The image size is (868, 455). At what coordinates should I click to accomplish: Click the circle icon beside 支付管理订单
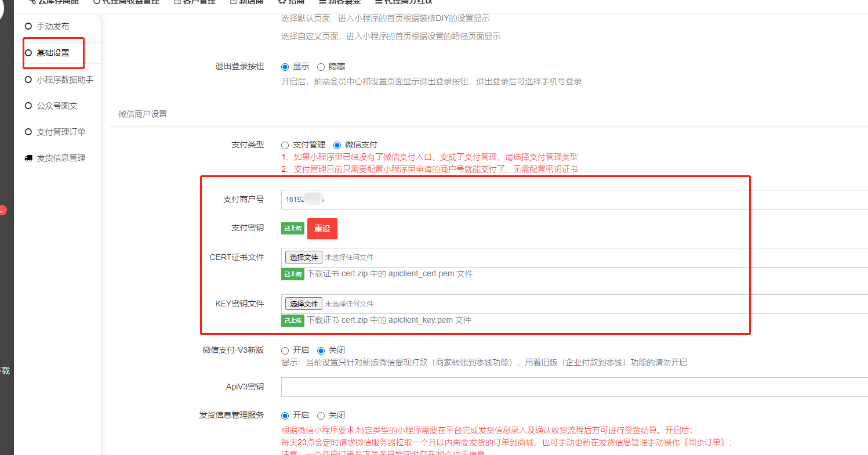pyautogui.click(x=28, y=132)
